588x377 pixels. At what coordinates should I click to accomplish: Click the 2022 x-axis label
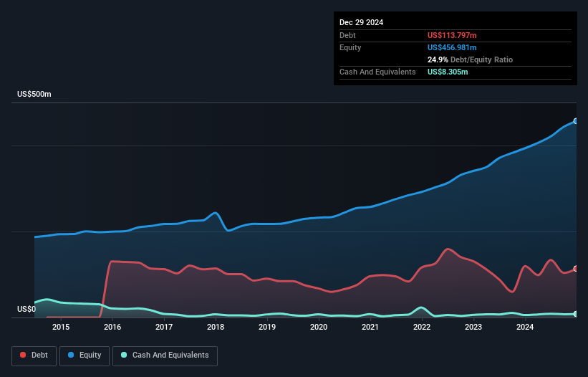click(x=422, y=327)
